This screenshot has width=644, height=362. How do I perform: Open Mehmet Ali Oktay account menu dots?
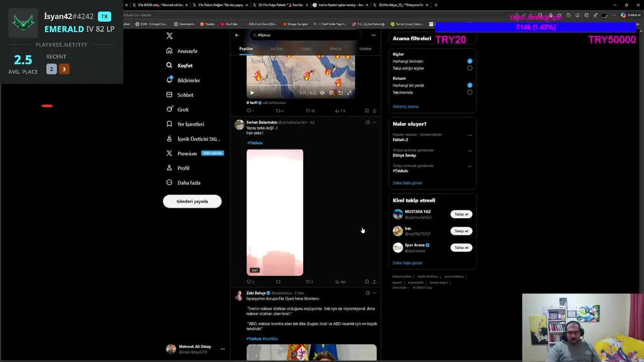(x=222, y=349)
